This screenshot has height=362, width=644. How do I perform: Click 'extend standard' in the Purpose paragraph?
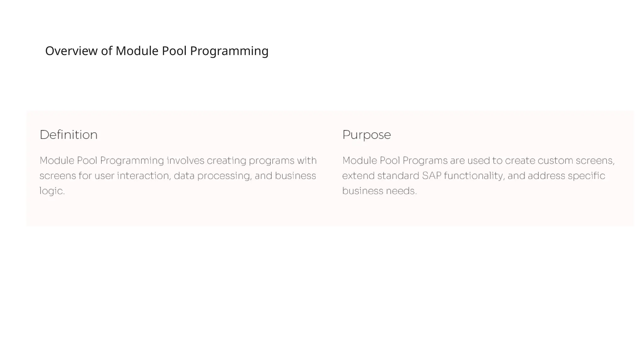[x=380, y=176]
